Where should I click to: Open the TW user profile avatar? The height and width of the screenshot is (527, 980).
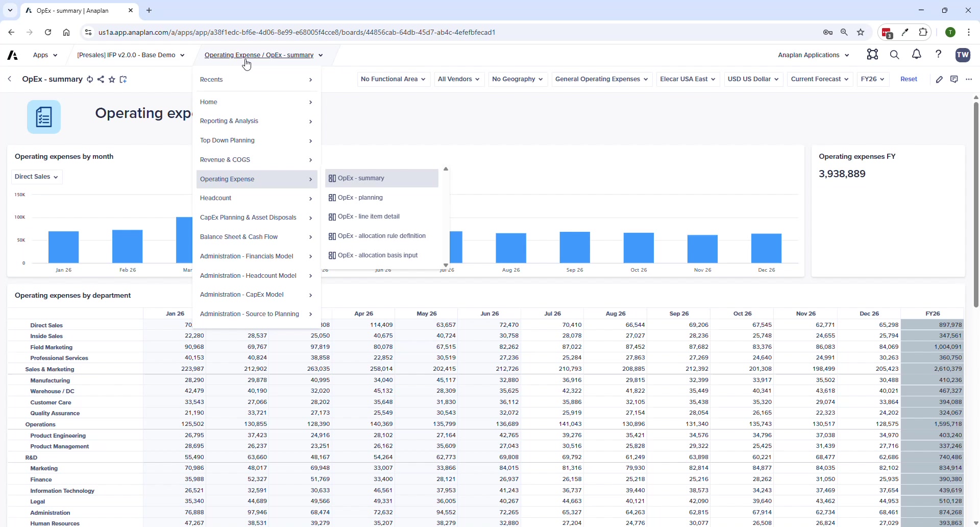(x=963, y=55)
